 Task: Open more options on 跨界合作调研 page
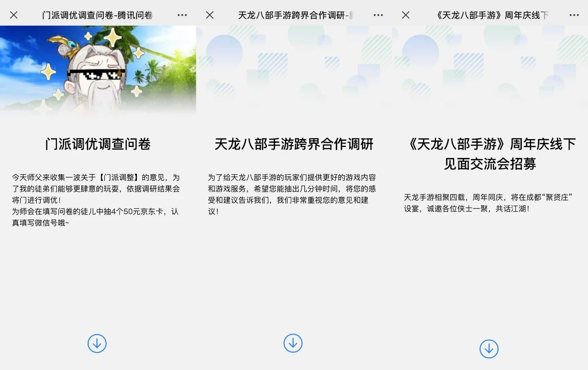tap(378, 15)
